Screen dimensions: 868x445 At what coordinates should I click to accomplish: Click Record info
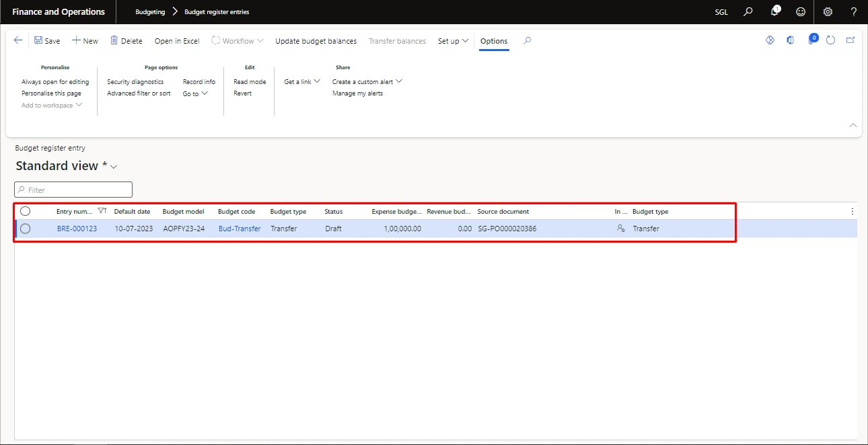199,82
